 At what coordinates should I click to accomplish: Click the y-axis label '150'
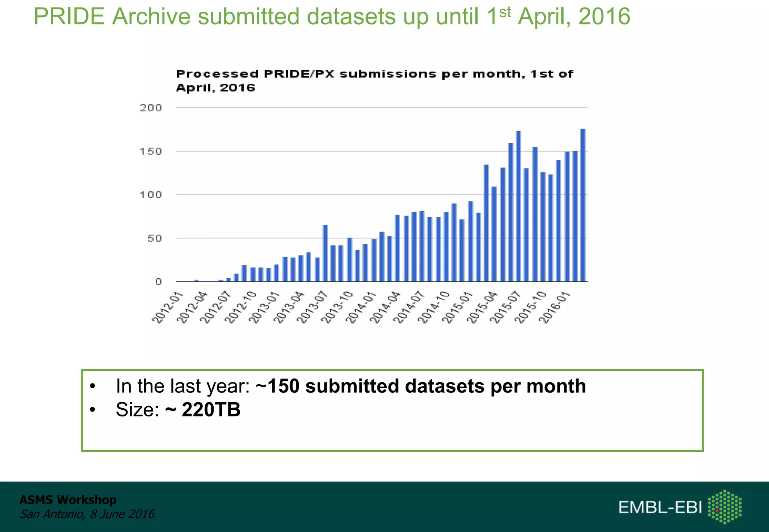[151, 152]
